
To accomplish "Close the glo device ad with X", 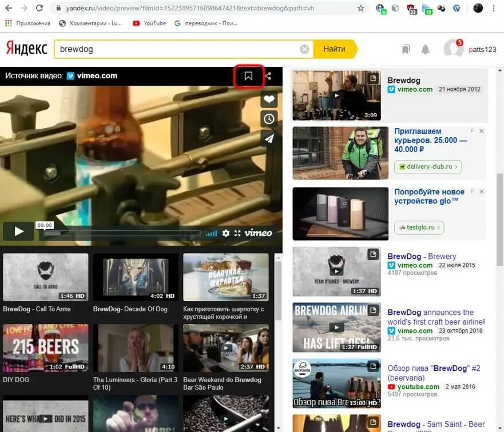I will click(482, 191).
